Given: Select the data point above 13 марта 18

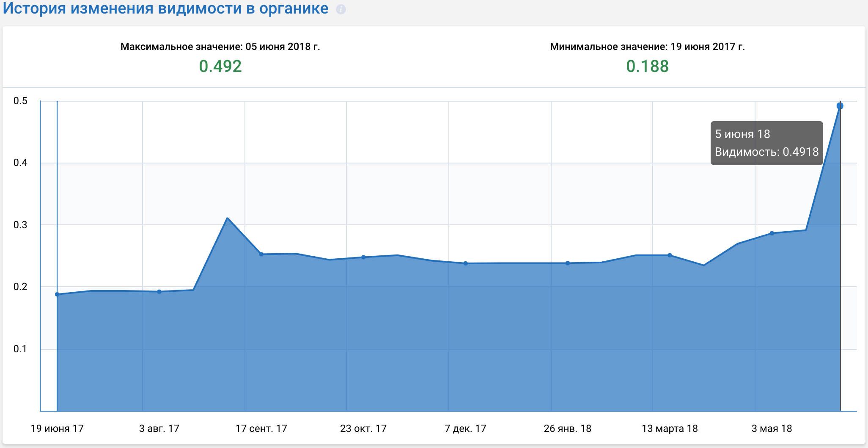Looking at the screenshot, I should (x=670, y=255).
